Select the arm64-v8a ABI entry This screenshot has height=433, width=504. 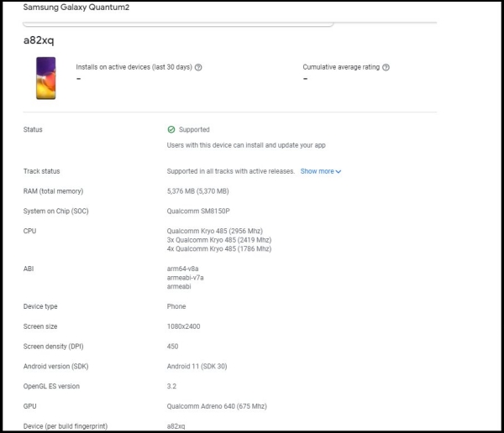coord(182,269)
